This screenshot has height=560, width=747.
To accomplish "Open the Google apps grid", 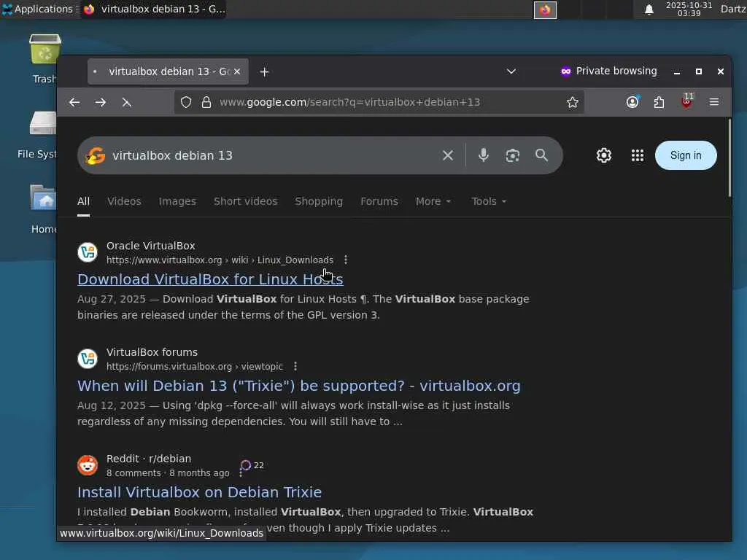I will [638, 155].
